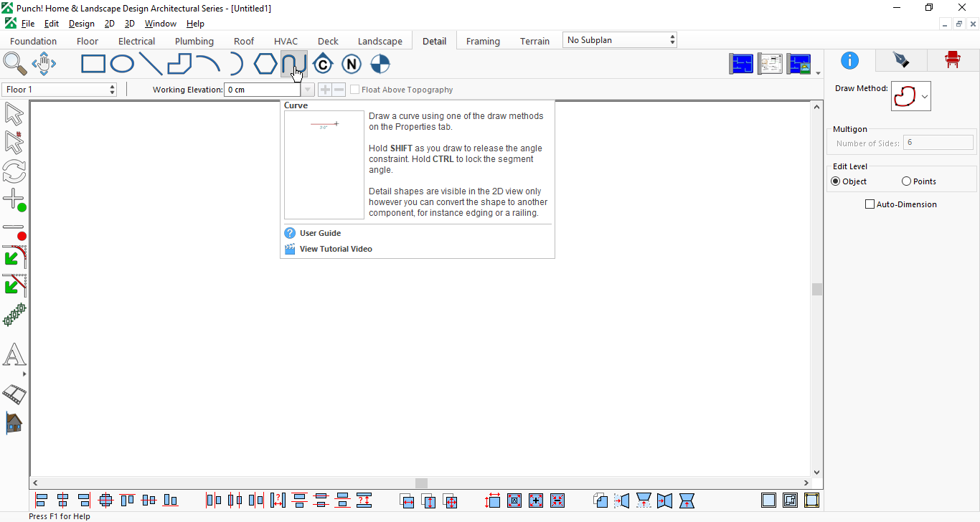
Task: Open the magnifying glass Zoom tool
Action: point(14,64)
